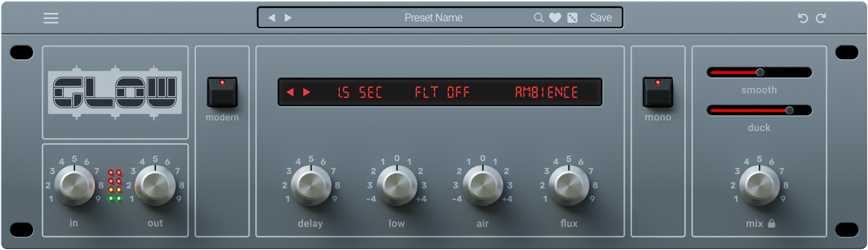Open the Preset Name list
Screen dimensions: 868x250
pos(433,18)
